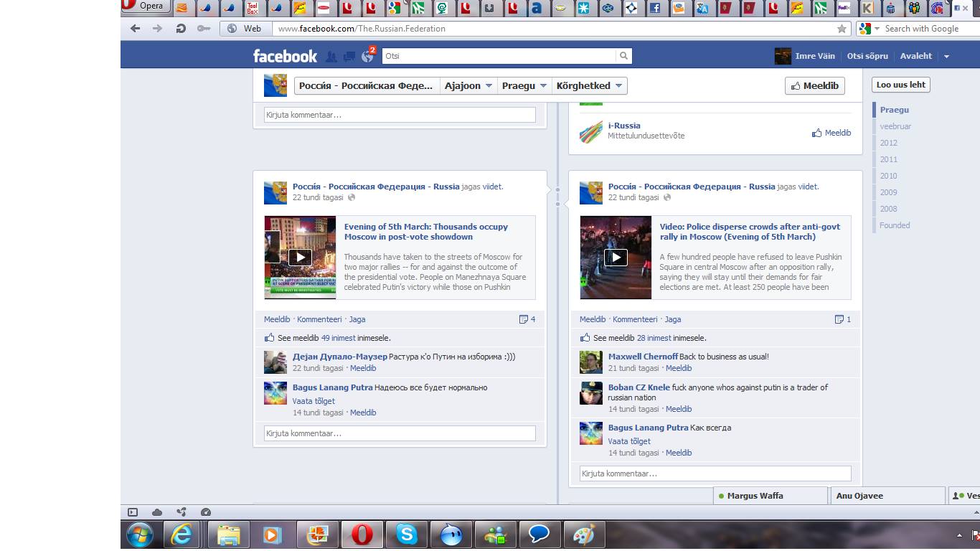980x551 pixels.
Task: Open the account dropdown arrow next to Avaleht
Action: 946,56
